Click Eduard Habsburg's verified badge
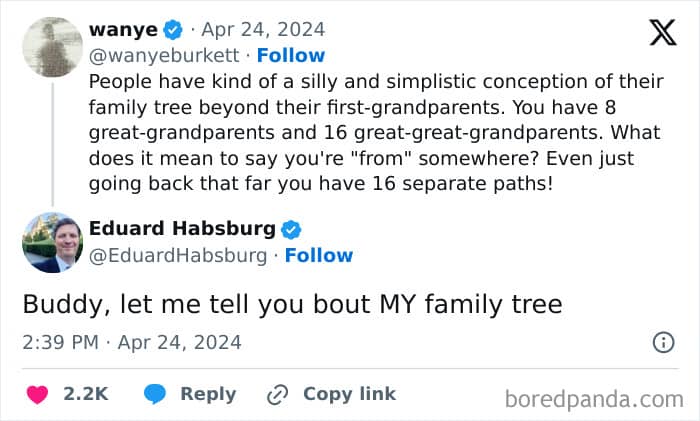700x421 pixels. point(290,229)
